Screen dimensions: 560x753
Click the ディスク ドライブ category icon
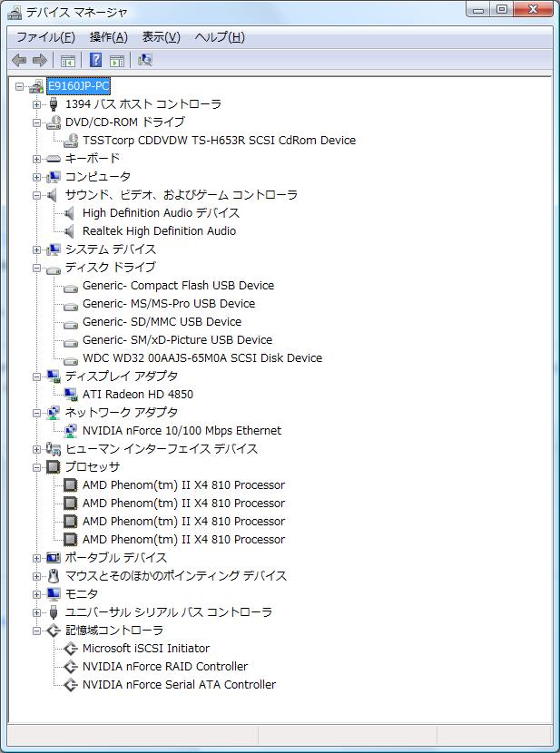[54, 269]
